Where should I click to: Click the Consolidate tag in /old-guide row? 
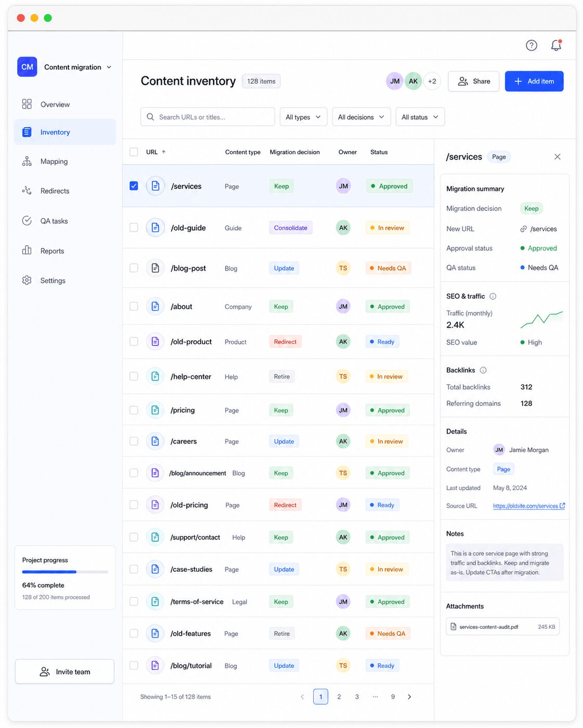pyautogui.click(x=290, y=227)
